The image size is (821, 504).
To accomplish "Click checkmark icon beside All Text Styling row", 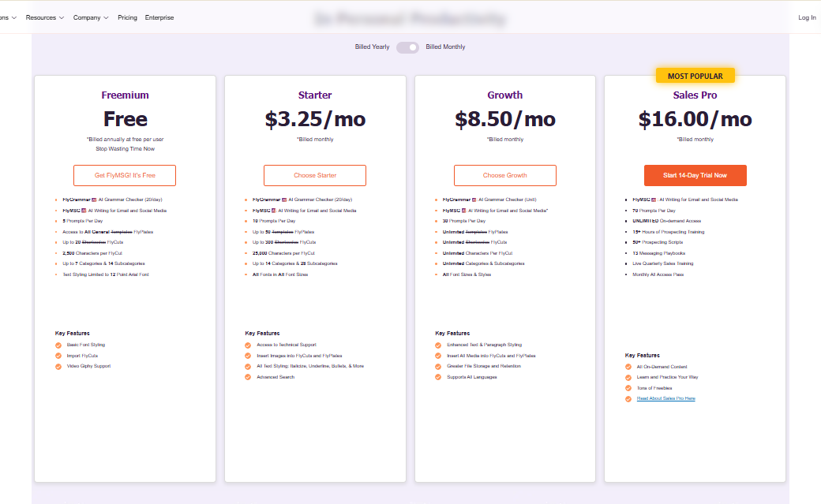I will click(248, 366).
